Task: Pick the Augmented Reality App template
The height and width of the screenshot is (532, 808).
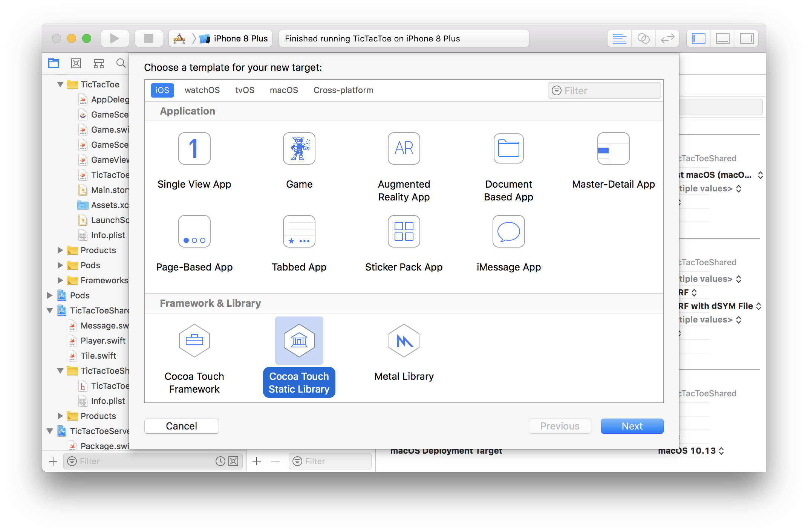Action: [404, 148]
